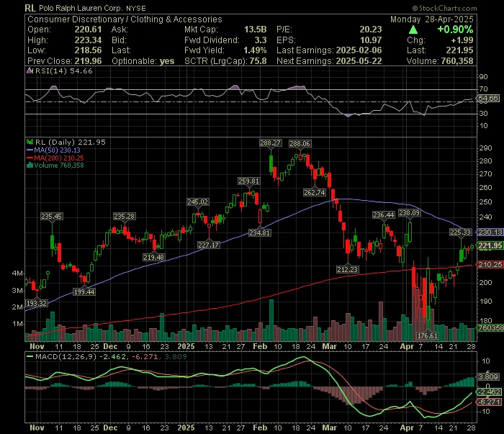
Task: Click the green MACD legend line marker
Action: point(30,356)
